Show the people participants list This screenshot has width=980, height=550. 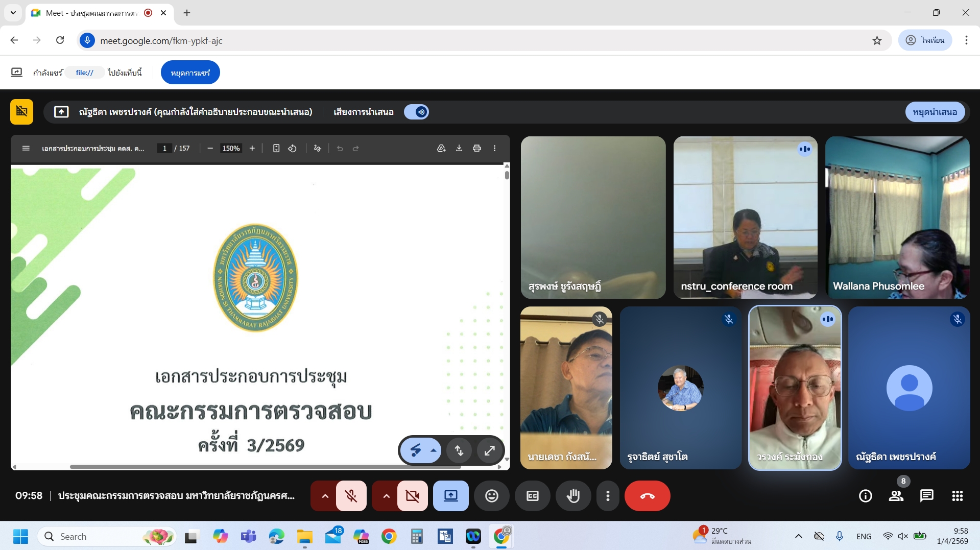pyautogui.click(x=896, y=496)
